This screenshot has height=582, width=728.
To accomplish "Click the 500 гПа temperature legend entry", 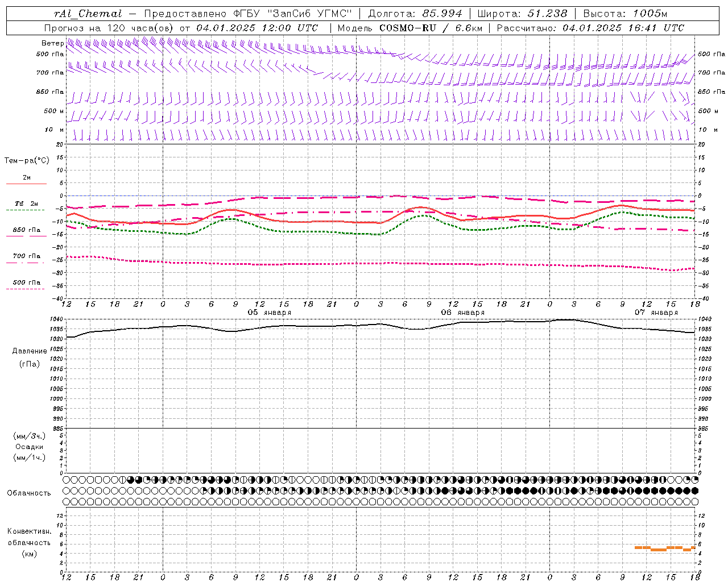I will coord(27,282).
